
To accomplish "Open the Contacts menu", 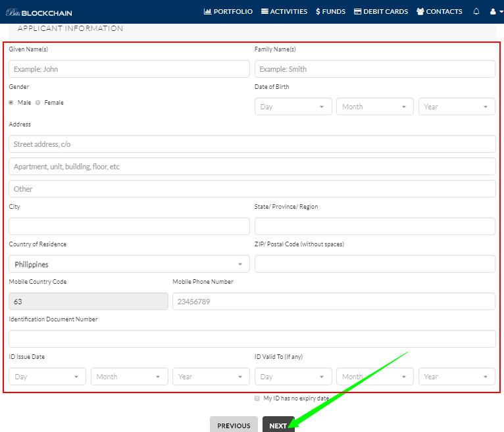I will [x=440, y=12].
